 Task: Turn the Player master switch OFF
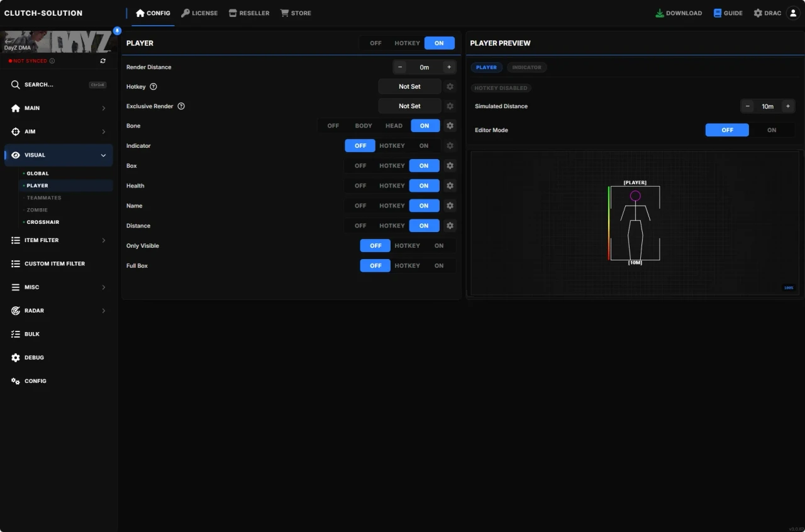tap(375, 43)
